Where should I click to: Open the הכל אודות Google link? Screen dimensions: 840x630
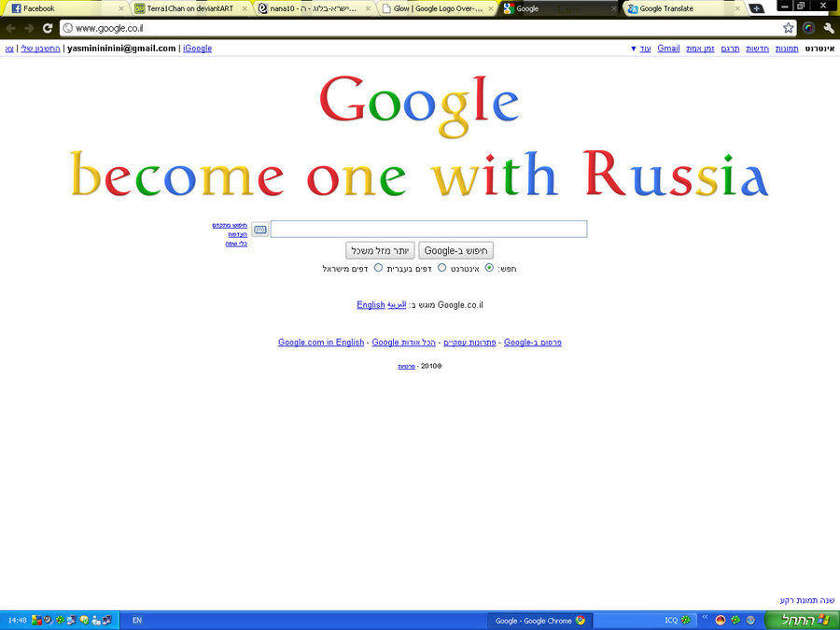(x=403, y=343)
